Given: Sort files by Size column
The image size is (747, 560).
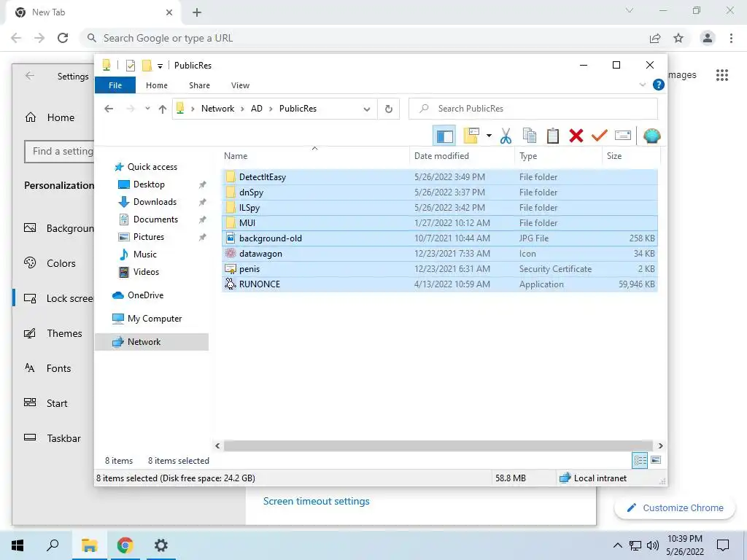Looking at the screenshot, I should tap(631, 156).
